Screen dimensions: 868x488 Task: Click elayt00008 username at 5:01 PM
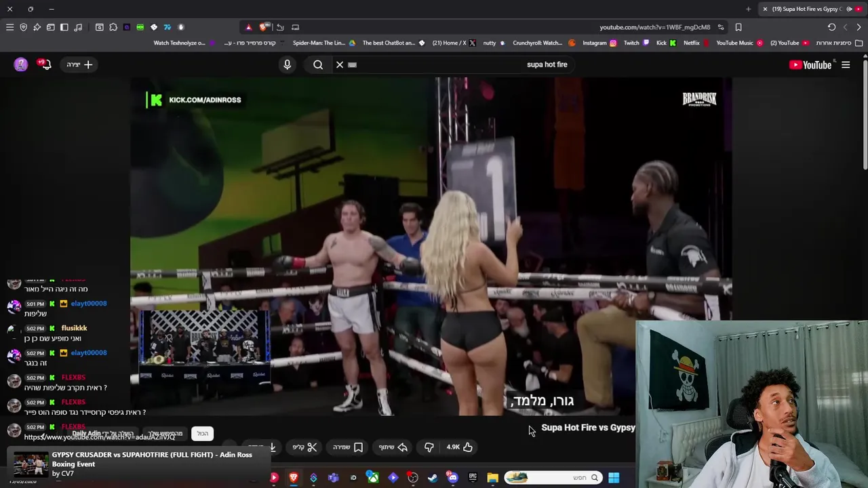coord(89,304)
